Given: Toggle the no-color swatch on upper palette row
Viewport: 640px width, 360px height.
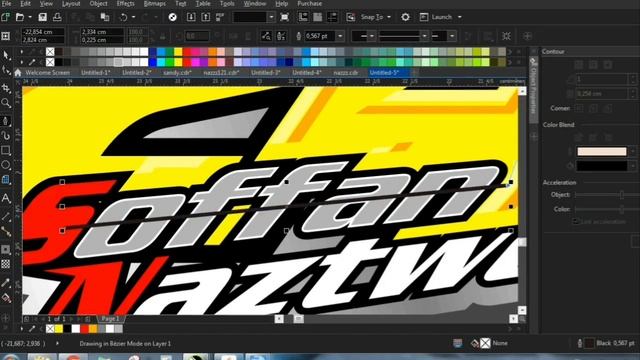Looking at the screenshot, I should tap(50, 51).
